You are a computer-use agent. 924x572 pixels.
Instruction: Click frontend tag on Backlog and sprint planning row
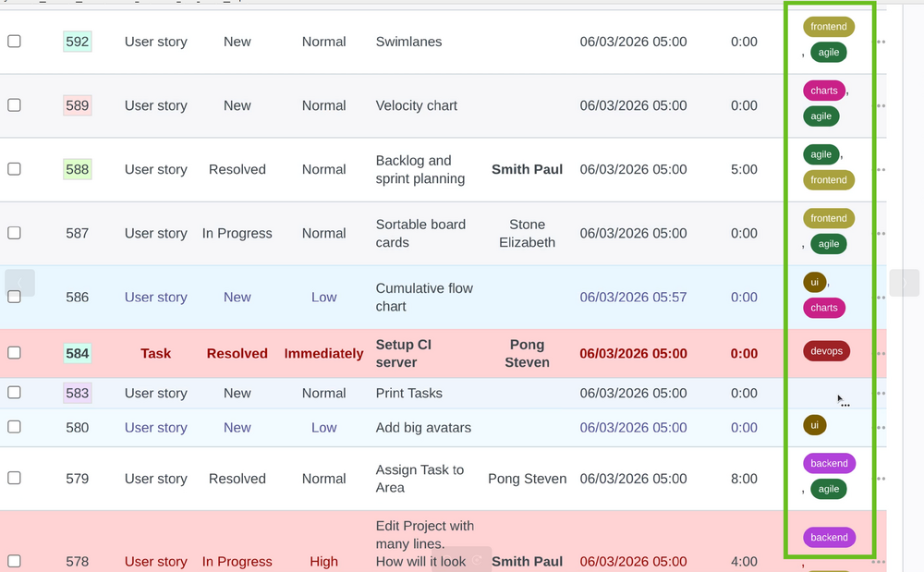829,179
